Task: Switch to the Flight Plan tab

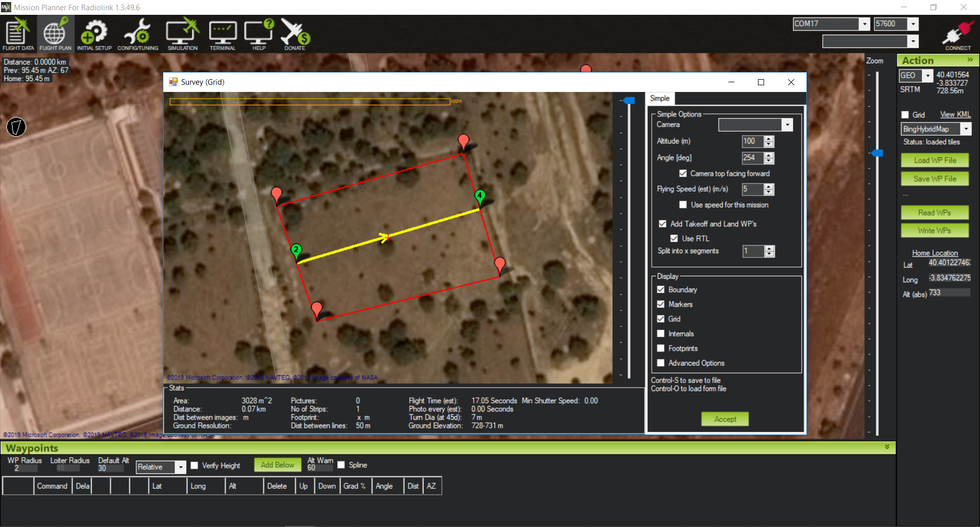Action: [55, 34]
